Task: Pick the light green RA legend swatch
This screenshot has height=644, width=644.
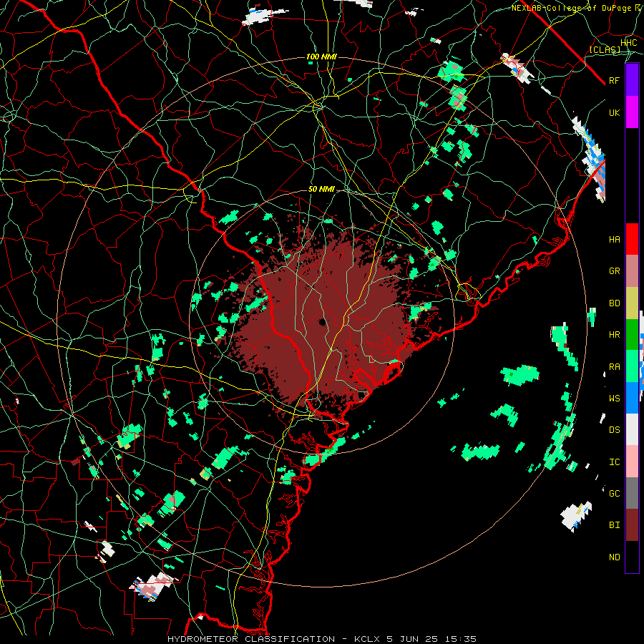Action: click(632, 366)
